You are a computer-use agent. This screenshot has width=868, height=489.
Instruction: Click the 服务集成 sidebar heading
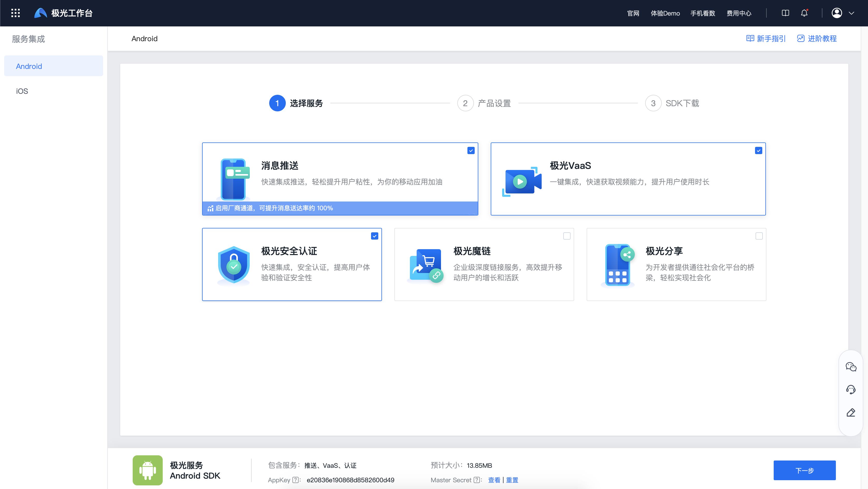click(x=28, y=39)
